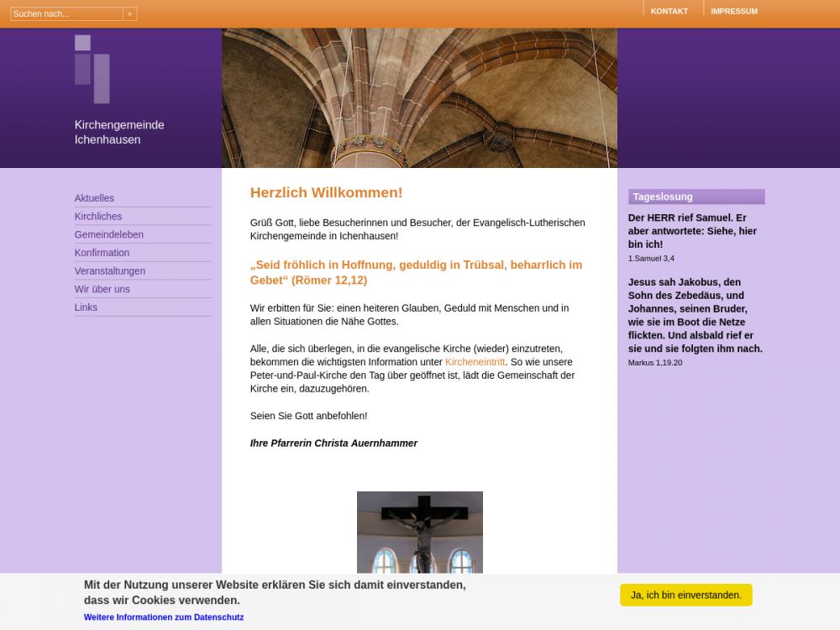Click the search submit arrow icon
The image size is (840, 630).
129,14
